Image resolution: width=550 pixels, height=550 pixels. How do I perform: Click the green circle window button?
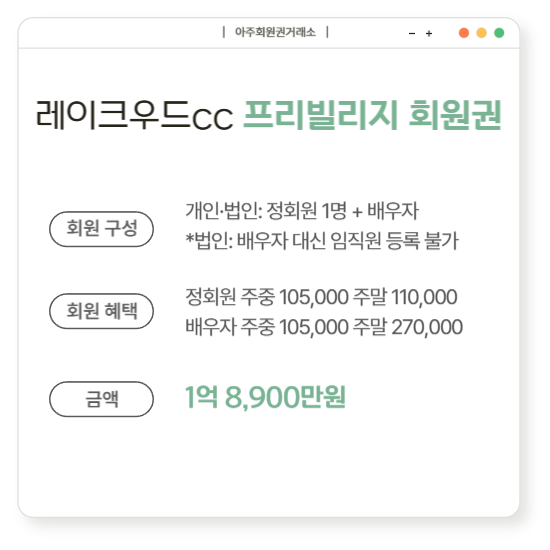(x=499, y=33)
